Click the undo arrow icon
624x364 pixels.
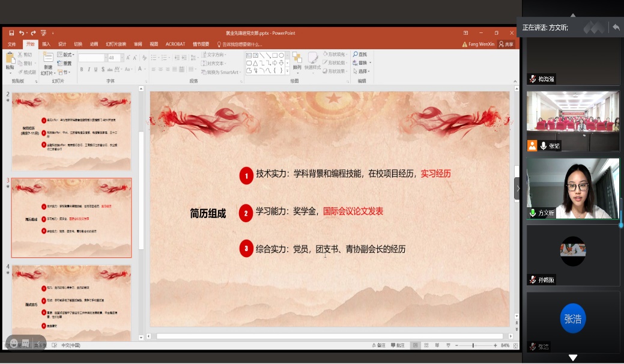coord(20,33)
